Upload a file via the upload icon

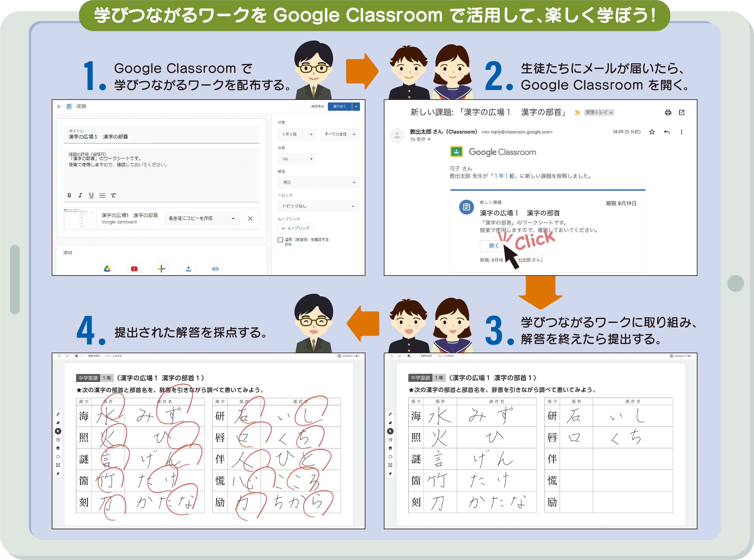click(x=188, y=269)
